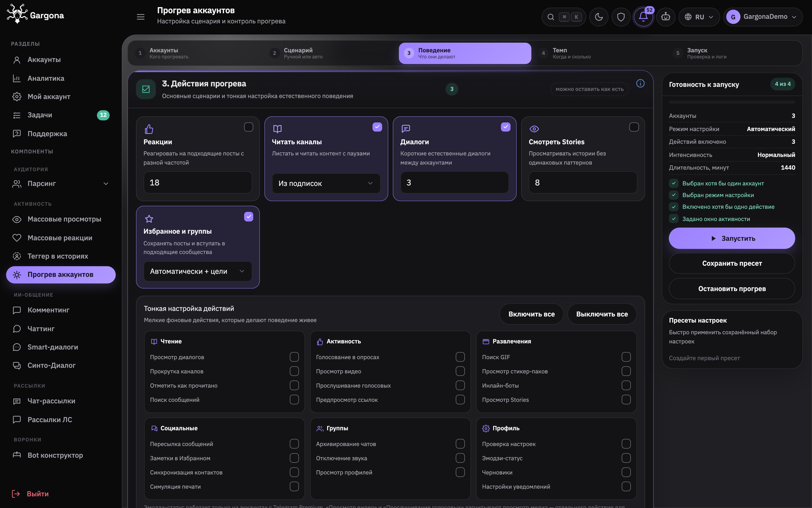Toggle dark mode moon icon
Viewport: 812px width, 508px height.
599,17
